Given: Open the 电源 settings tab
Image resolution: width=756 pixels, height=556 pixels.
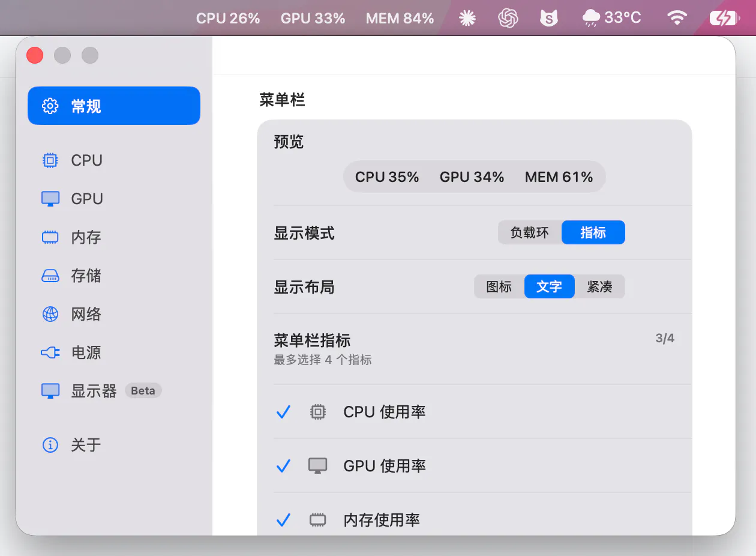Looking at the screenshot, I should point(114,352).
